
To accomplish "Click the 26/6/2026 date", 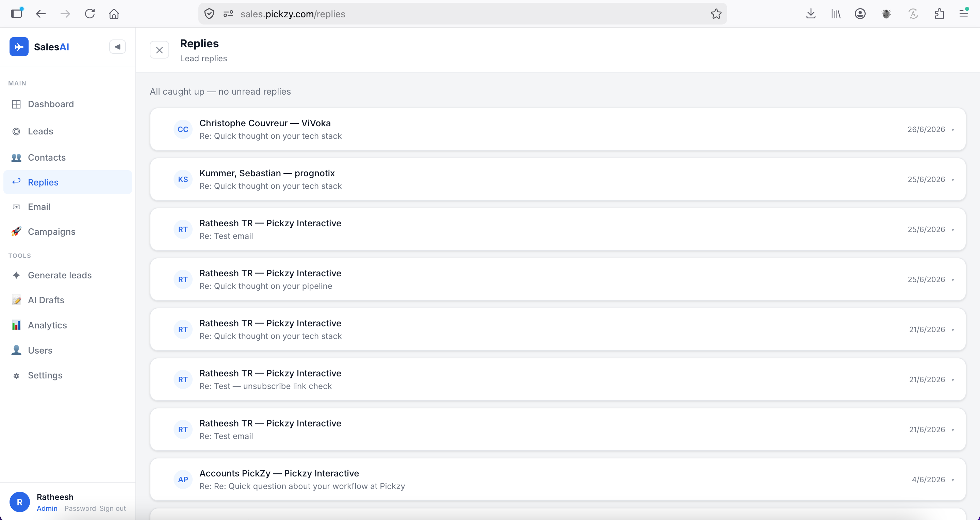I will [x=926, y=129].
